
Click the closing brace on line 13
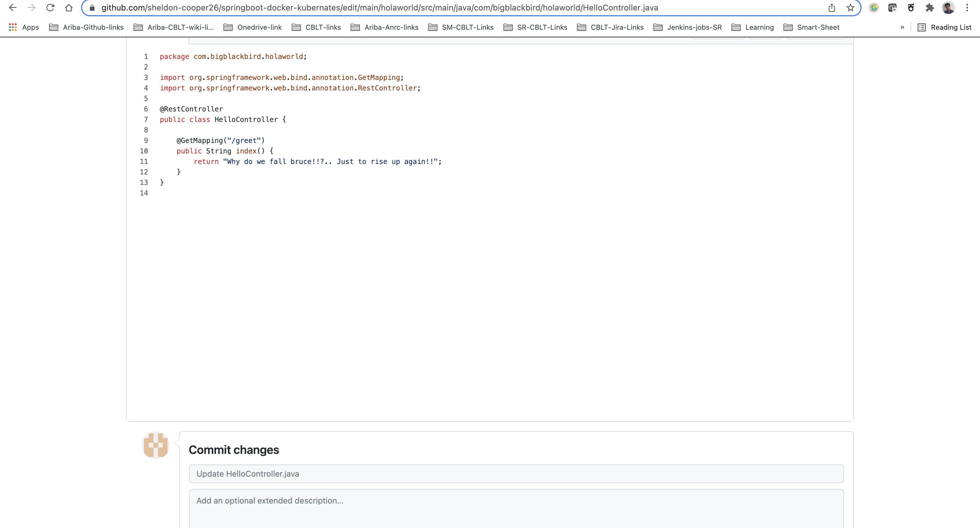coord(162,183)
